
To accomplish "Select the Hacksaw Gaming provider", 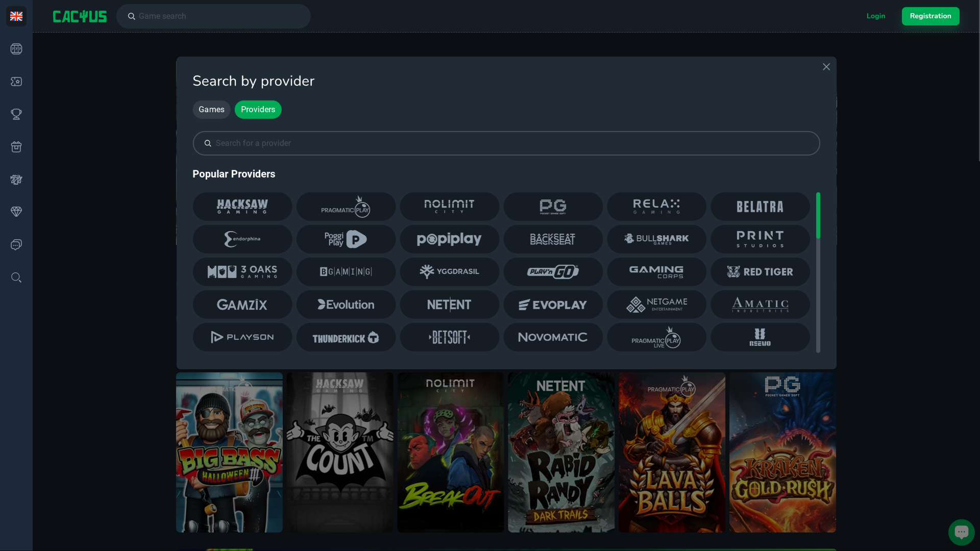I will (x=242, y=207).
